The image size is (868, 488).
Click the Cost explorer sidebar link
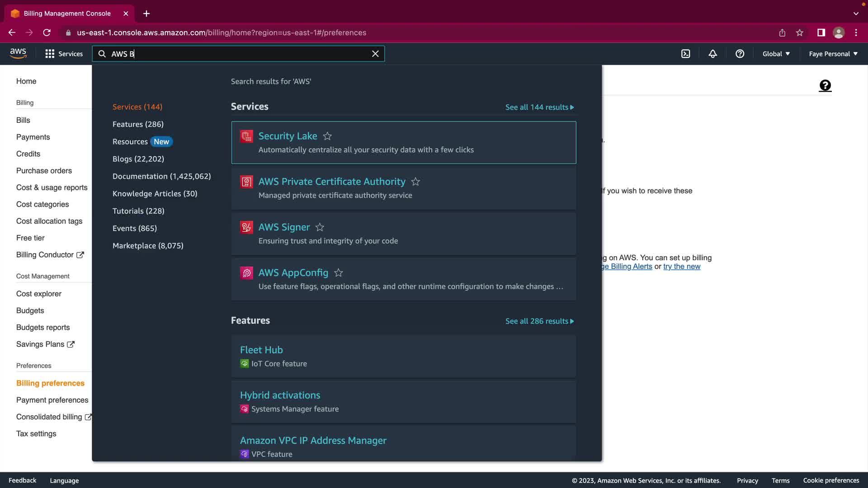coord(39,294)
